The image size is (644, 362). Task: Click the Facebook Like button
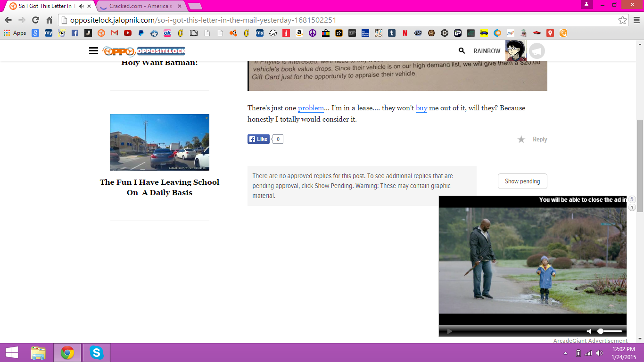pyautogui.click(x=258, y=139)
